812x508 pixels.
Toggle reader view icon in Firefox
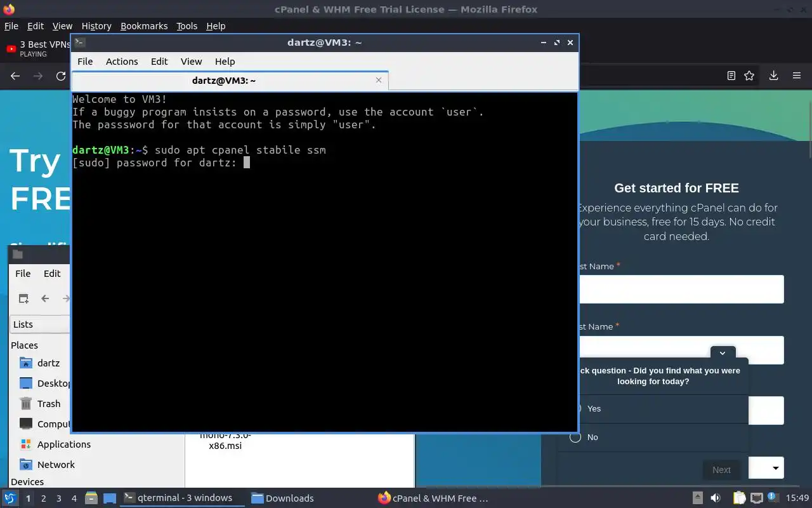click(x=731, y=76)
